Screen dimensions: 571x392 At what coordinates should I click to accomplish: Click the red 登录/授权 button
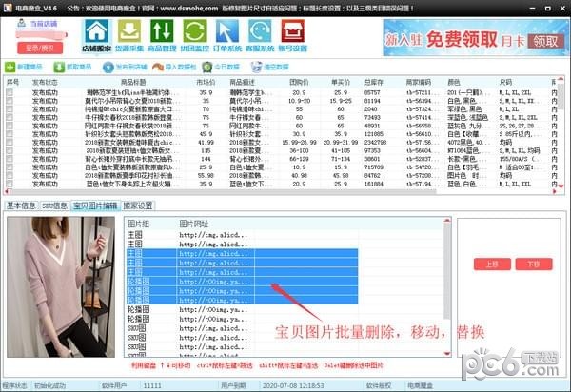(40, 48)
